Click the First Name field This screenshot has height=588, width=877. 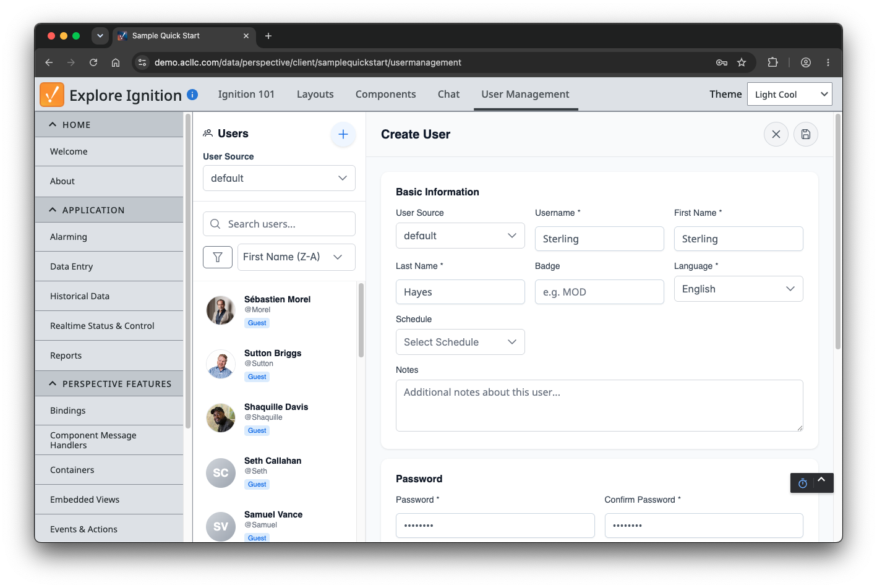[738, 239]
